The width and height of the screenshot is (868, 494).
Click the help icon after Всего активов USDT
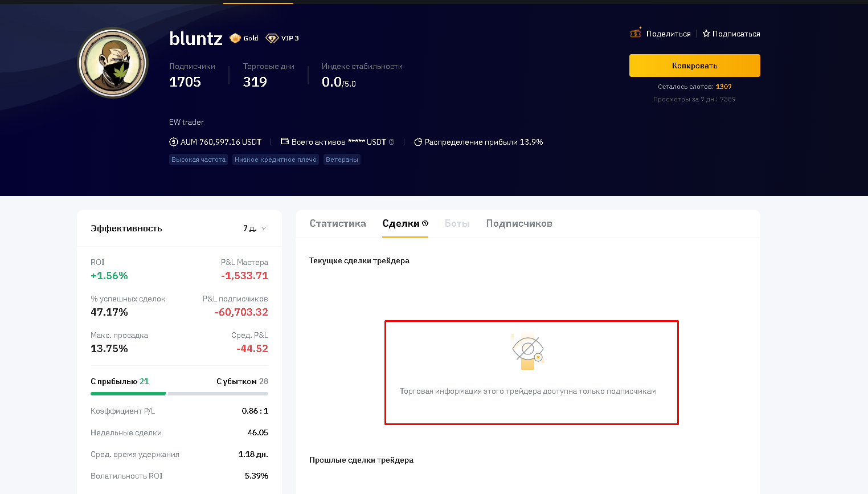[x=392, y=142]
